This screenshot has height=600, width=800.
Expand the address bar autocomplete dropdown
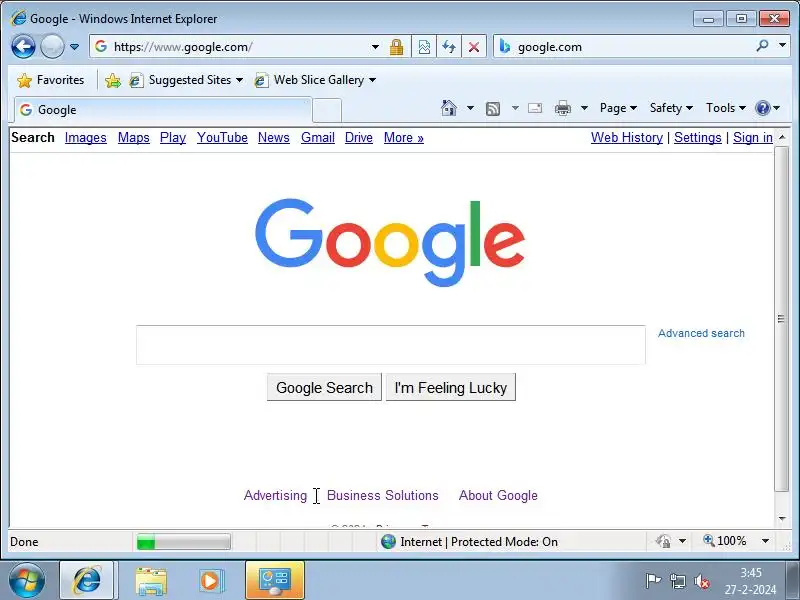point(376,47)
